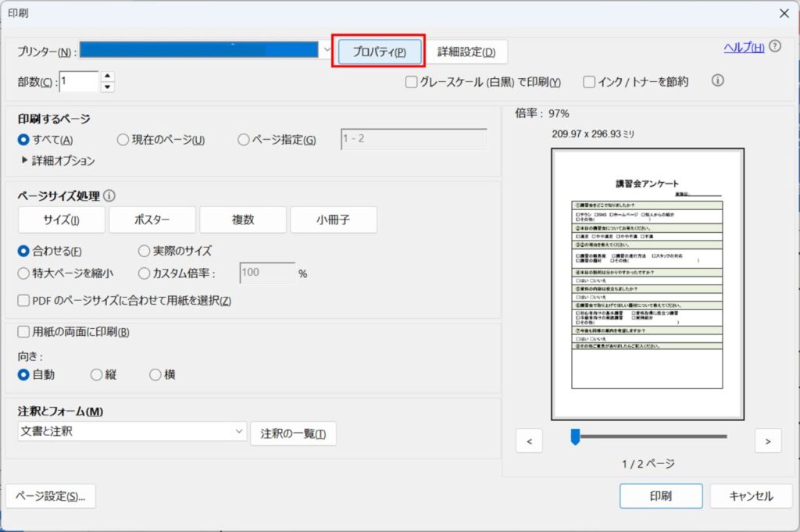Click the page range field showing 1 - 2

414,139
